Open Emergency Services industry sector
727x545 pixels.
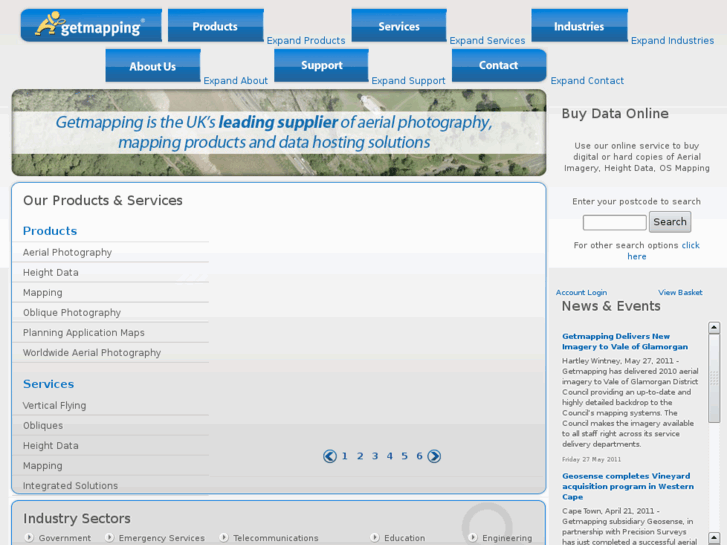[x=161, y=538]
